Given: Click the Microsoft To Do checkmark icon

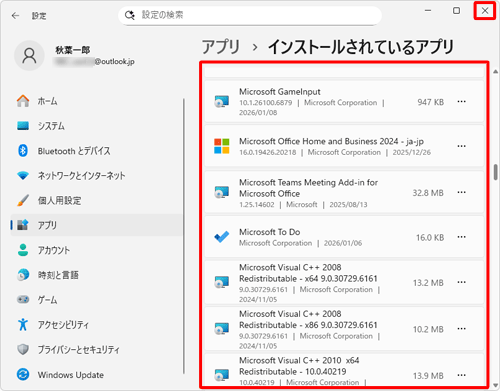Looking at the screenshot, I should pos(222,237).
